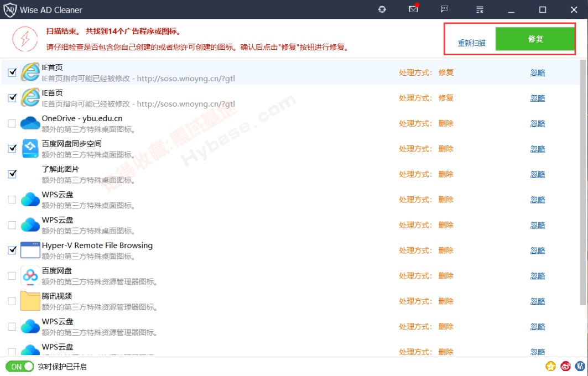Click the Hyper-V Remote File Browsing window icon

tap(30, 250)
